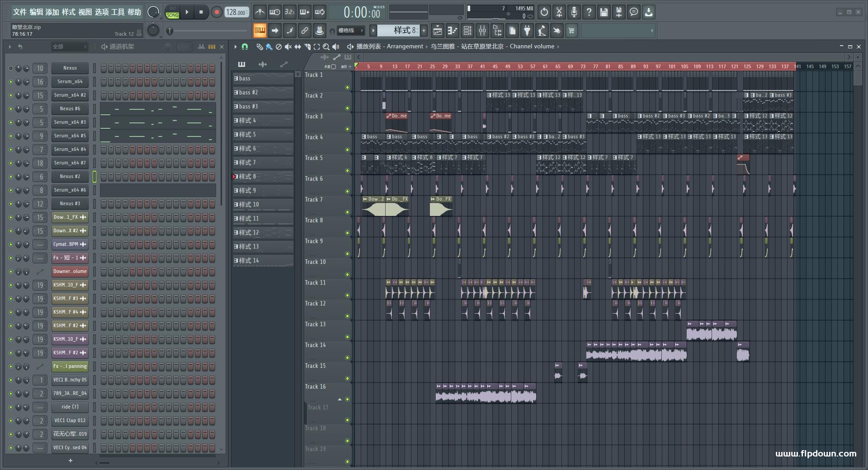
Task: Mute the Serum_x64 #7 channel LED
Action: 11,163
